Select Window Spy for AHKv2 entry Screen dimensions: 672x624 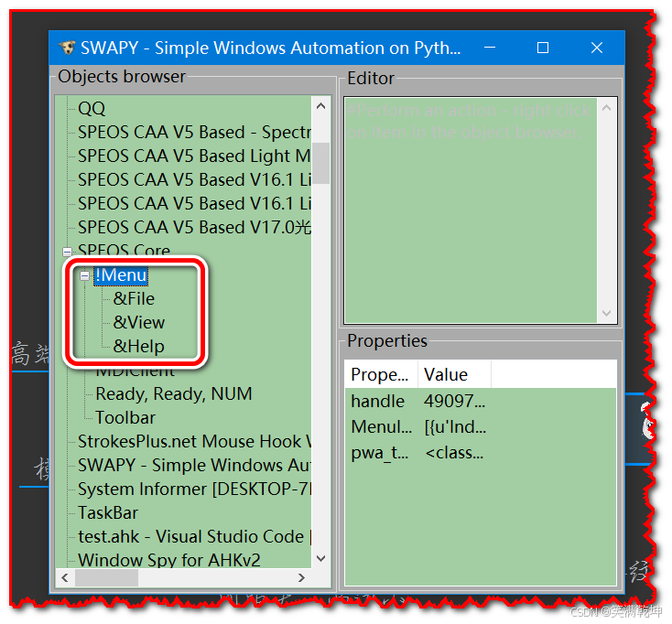pos(169,560)
